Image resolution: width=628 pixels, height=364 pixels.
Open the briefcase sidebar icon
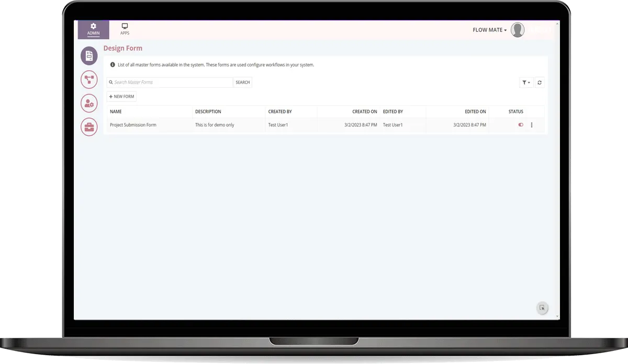(x=89, y=127)
